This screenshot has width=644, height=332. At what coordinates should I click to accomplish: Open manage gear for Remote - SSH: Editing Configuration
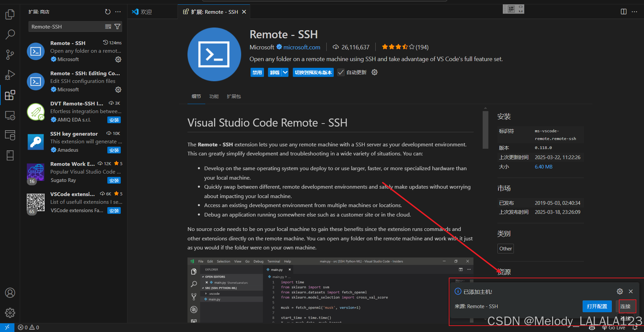[x=118, y=90]
